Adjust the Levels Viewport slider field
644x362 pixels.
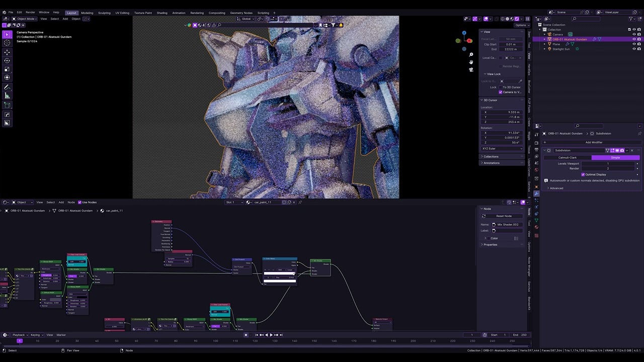click(608, 163)
